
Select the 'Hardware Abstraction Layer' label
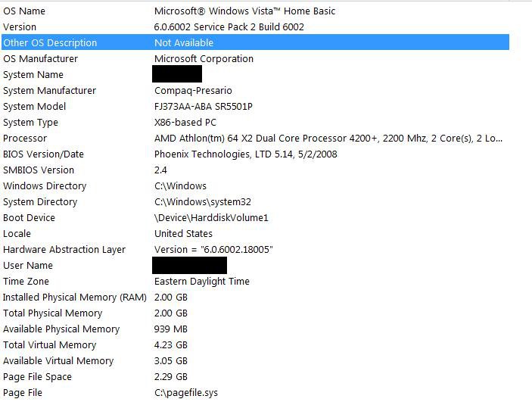[64, 250]
